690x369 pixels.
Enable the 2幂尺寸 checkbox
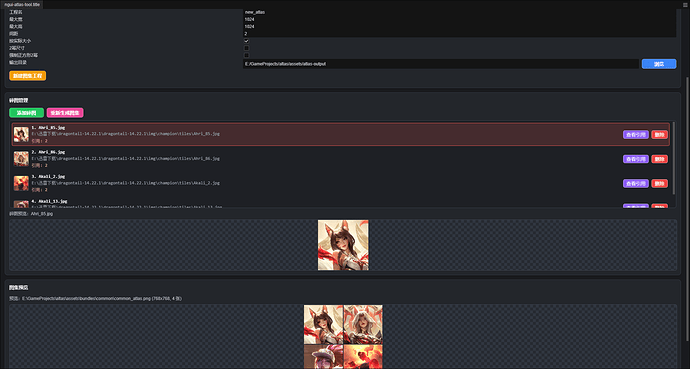point(246,48)
